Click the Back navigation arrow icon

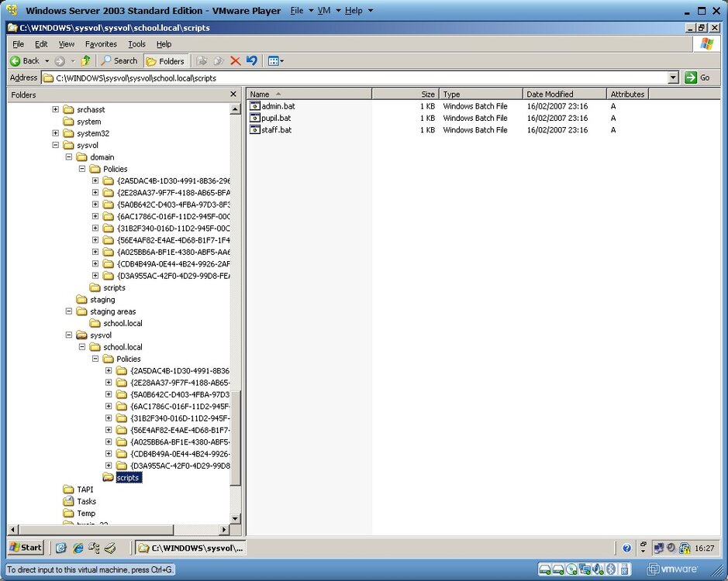[x=16, y=60]
